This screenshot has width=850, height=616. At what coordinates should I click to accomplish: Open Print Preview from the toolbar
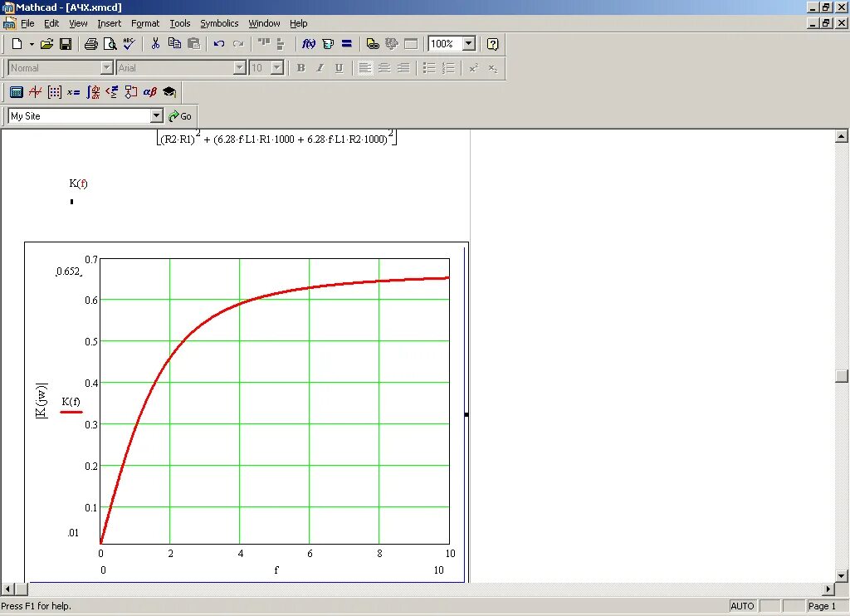coord(110,44)
